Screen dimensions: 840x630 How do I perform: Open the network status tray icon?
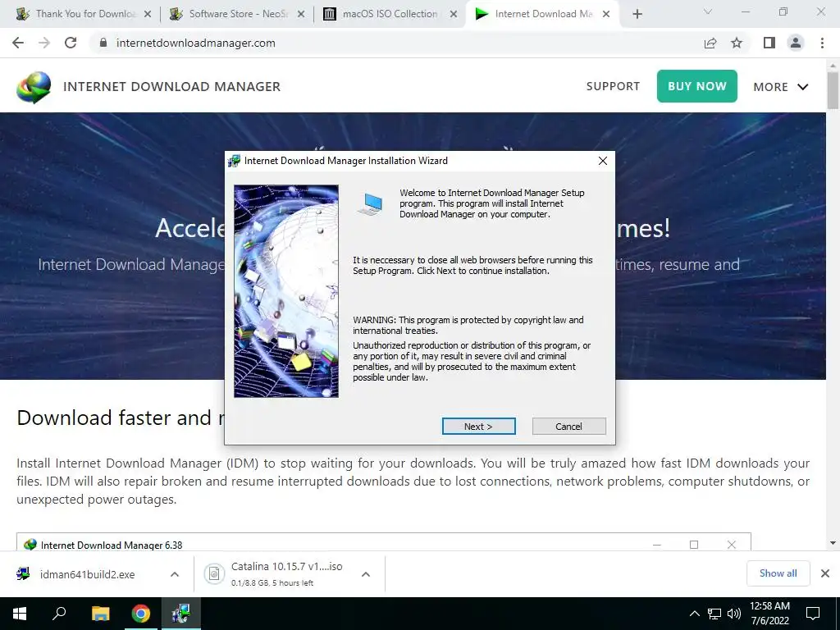(714, 614)
